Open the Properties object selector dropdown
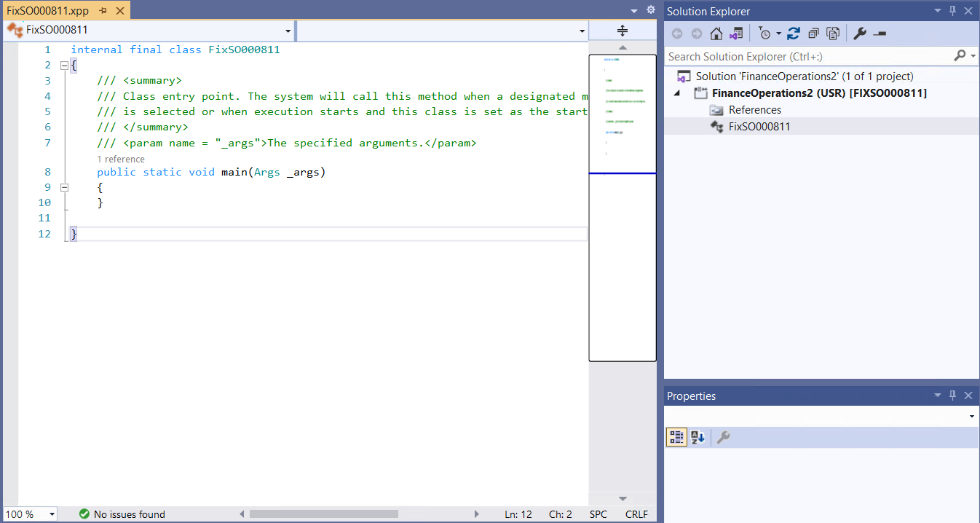Viewport: 980px width, 523px height. pos(972,416)
